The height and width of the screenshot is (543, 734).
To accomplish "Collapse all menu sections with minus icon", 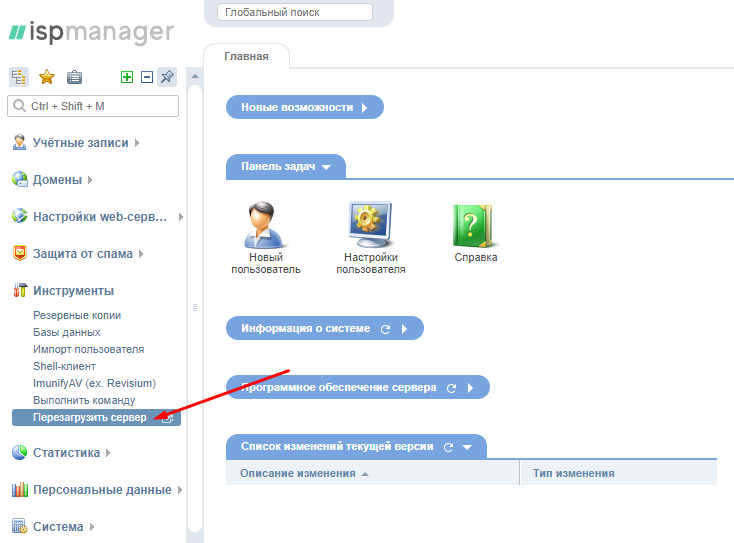I will point(146,77).
